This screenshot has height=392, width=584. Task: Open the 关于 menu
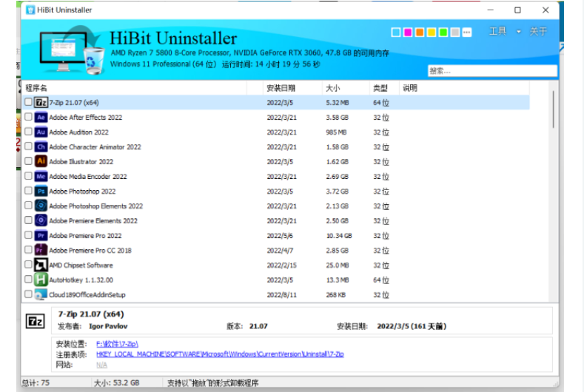click(x=538, y=31)
